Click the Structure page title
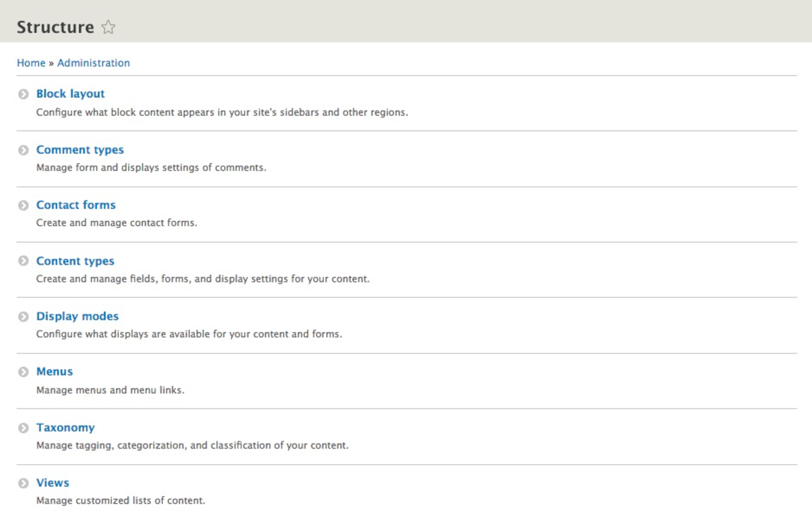 (x=55, y=27)
